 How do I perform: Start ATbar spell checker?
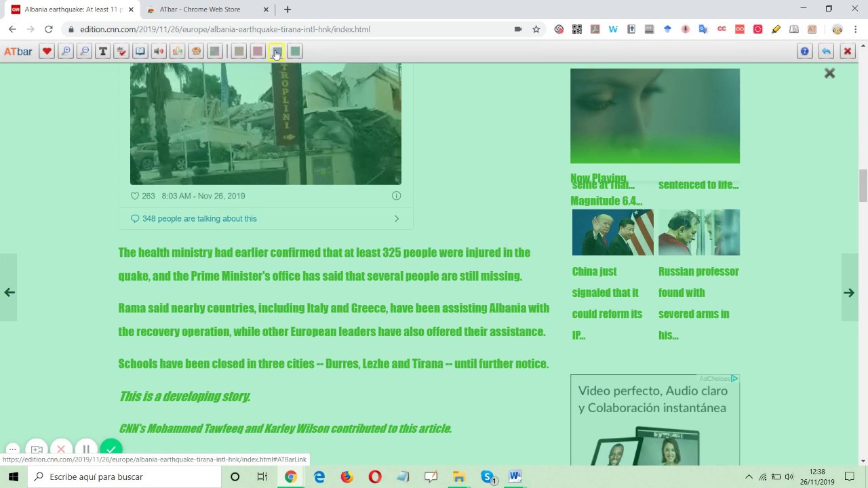pyautogui.click(x=121, y=52)
